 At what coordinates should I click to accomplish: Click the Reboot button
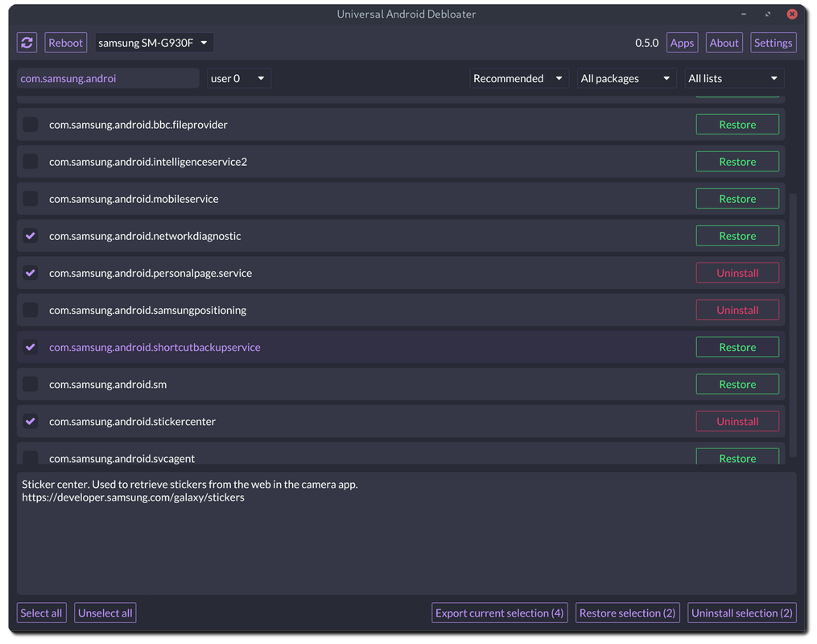coord(66,43)
